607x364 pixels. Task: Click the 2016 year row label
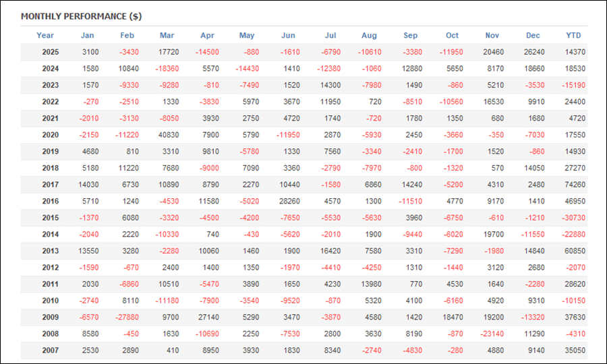(x=50, y=201)
